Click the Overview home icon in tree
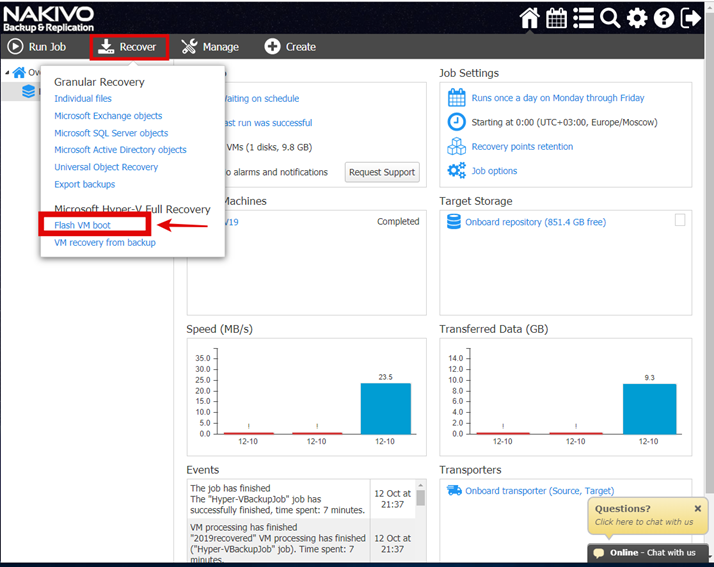This screenshot has width=714, height=567. pyautogui.click(x=19, y=72)
